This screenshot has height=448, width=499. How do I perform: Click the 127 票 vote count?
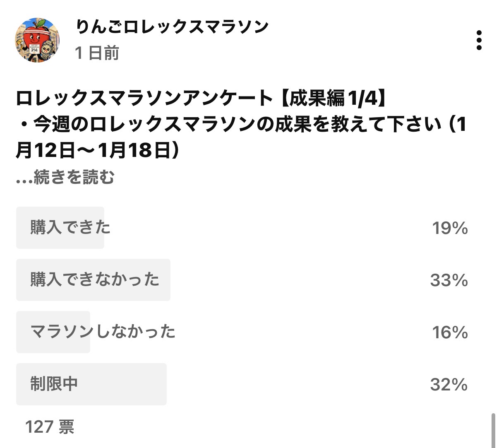tap(50, 426)
